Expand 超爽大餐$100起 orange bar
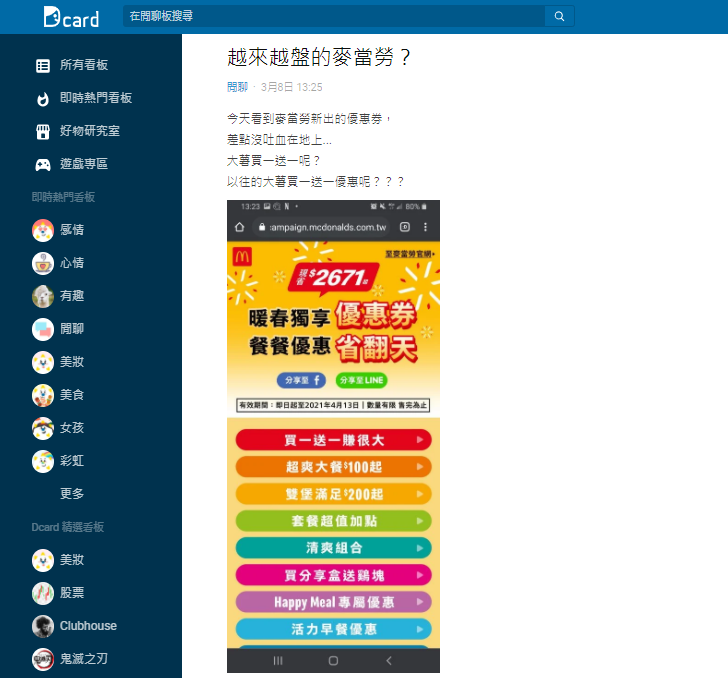 point(333,467)
